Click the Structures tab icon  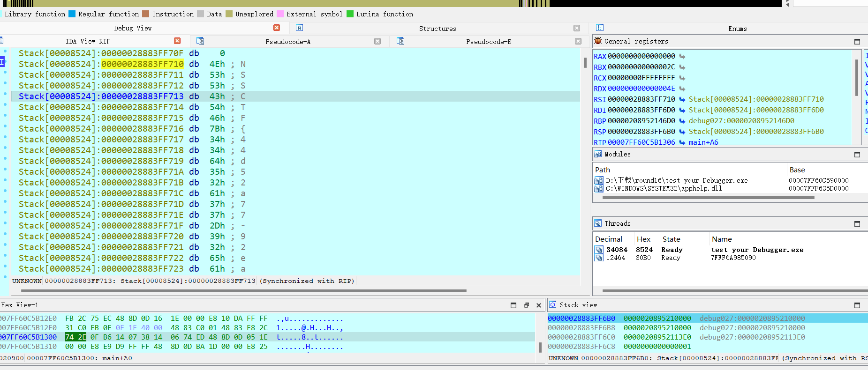click(x=300, y=28)
